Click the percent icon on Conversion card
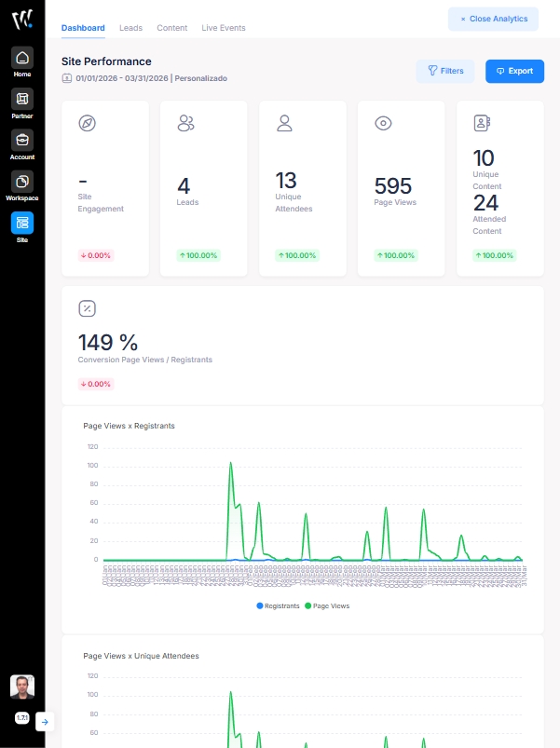The width and height of the screenshot is (560, 748). (88, 308)
